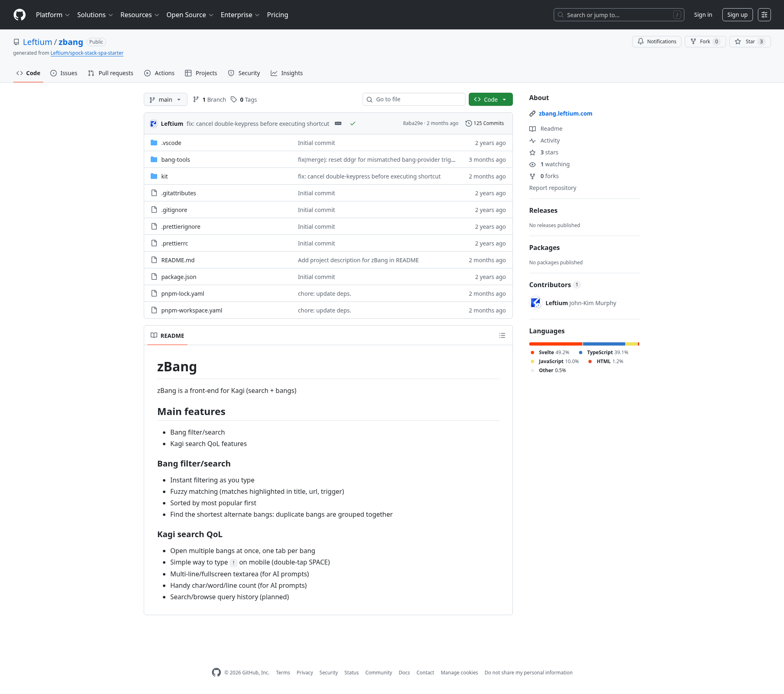Open zbang.leftium.com website link
Screen dimensions: 784x694
click(x=565, y=114)
